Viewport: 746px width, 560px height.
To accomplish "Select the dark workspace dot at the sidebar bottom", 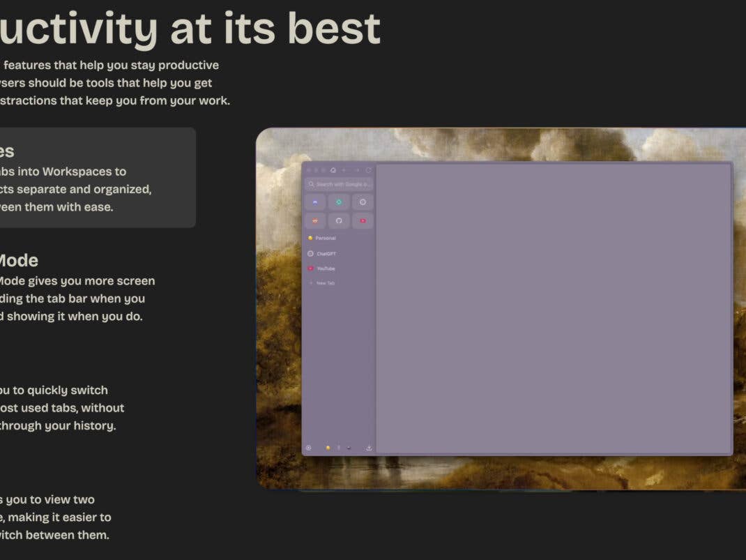I will tap(349, 448).
